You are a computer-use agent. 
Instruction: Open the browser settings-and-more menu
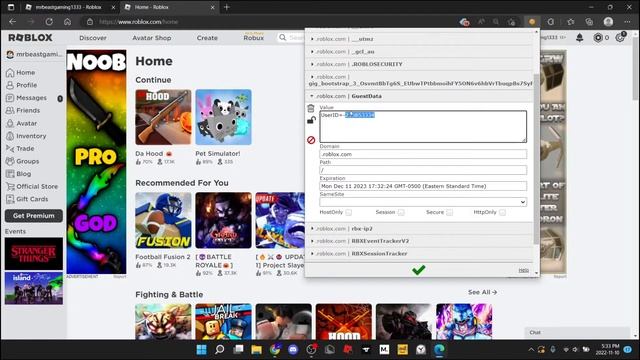(x=627, y=22)
